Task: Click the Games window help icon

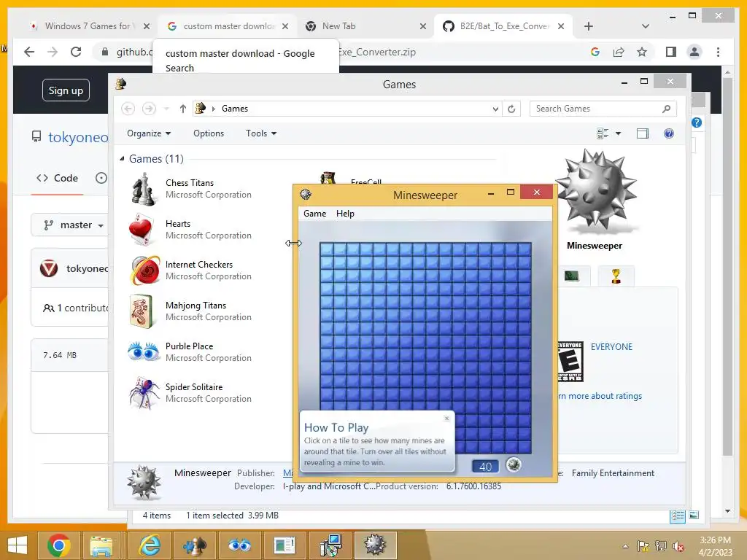Action: click(x=669, y=133)
